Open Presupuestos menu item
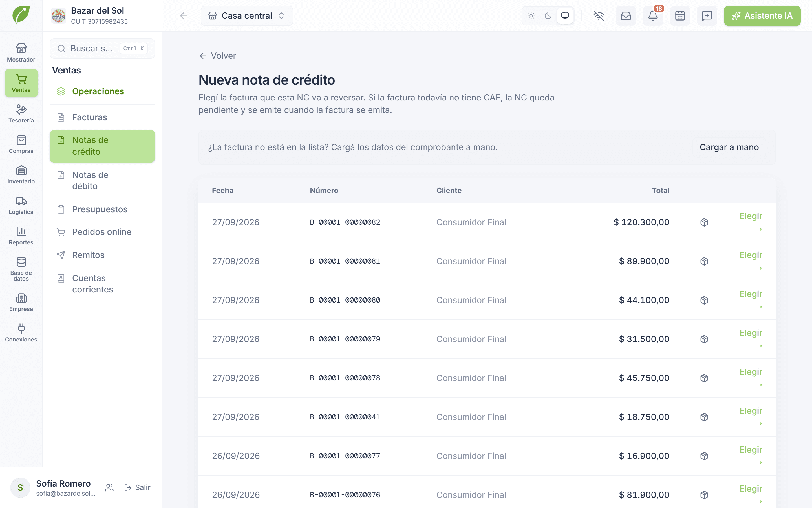This screenshot has width=812, height=508. (102, 209)
